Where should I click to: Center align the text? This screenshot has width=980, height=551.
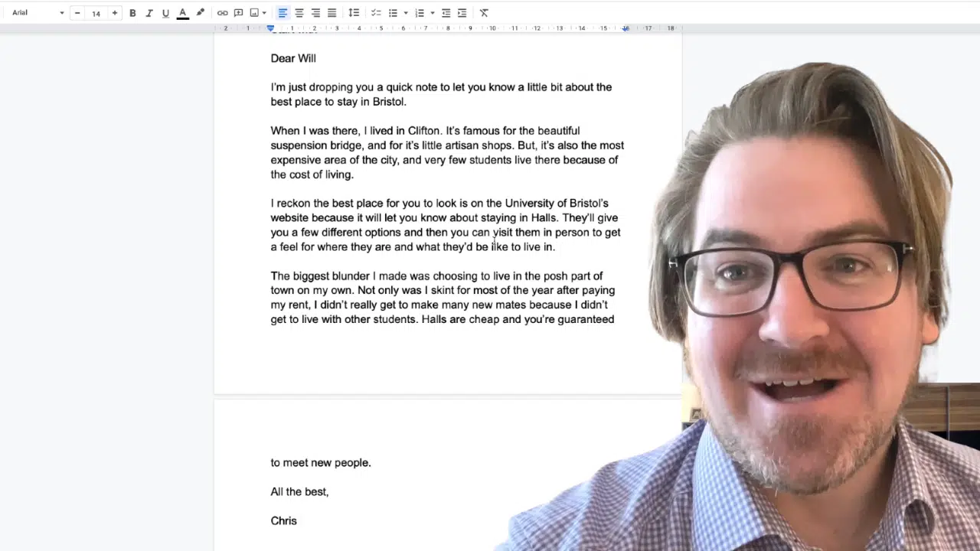(299, 13)
